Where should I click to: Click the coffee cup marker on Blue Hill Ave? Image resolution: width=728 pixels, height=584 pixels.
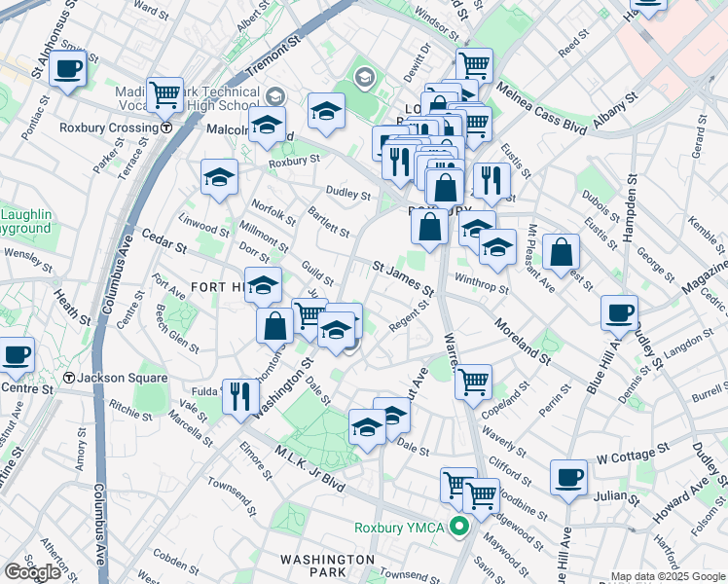pos(619,313)
